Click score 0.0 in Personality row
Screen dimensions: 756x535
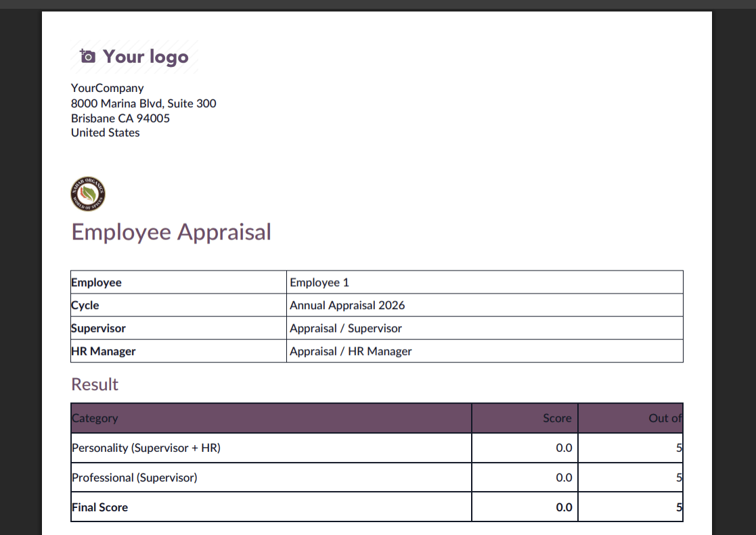[564, 448]
